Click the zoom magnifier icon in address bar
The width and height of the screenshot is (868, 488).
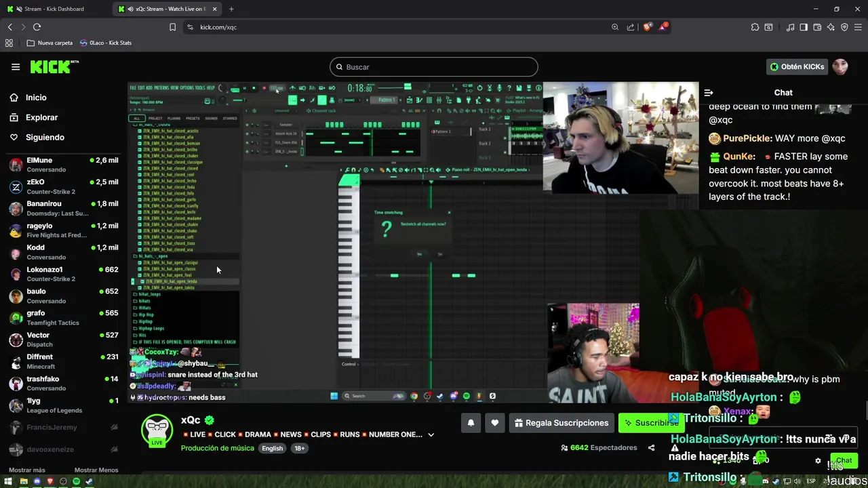point(615,27)
